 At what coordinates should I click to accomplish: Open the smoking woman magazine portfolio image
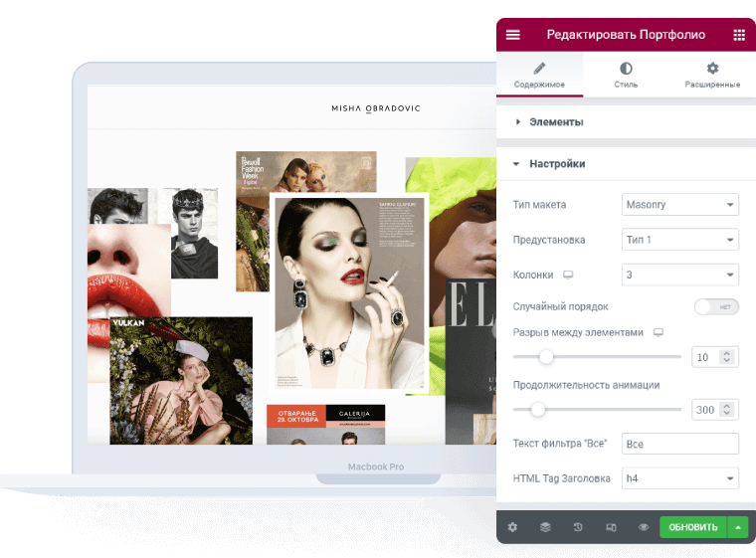click(349, 292)
